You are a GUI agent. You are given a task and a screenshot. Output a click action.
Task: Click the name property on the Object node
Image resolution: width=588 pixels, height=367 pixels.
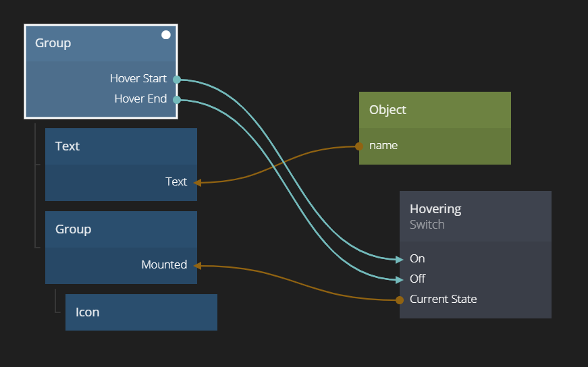click(383, 146)
